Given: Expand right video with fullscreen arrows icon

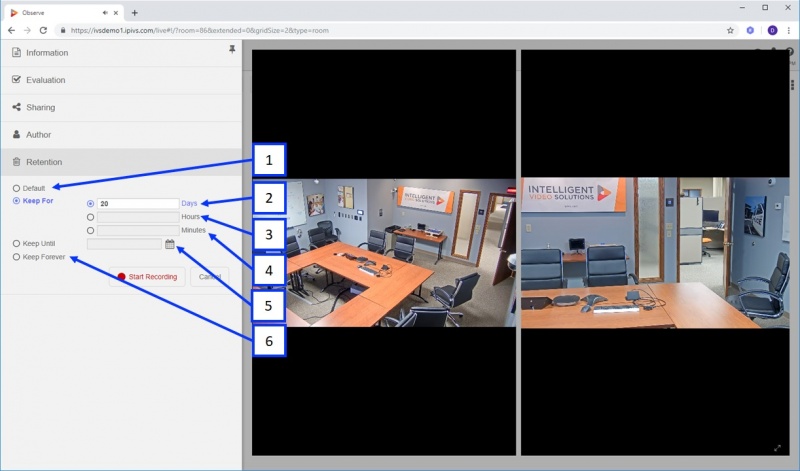Looking at the screenshot, I should pos(778,448).
